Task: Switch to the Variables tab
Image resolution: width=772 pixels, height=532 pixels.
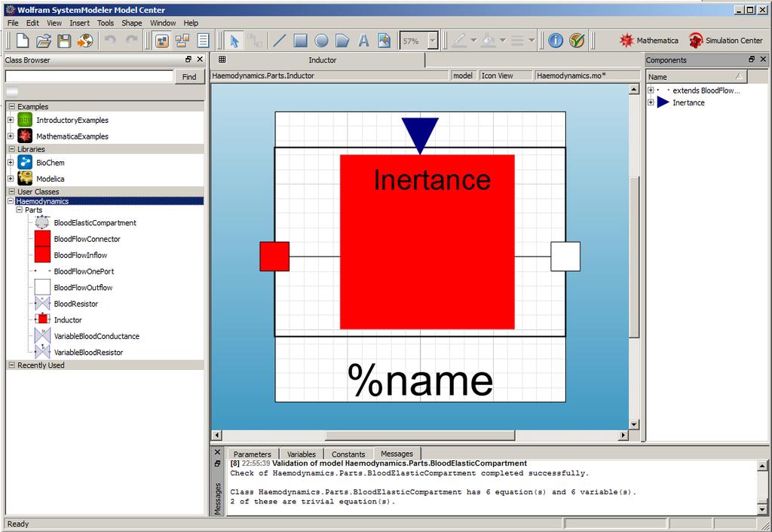Action: pos(302,454)
